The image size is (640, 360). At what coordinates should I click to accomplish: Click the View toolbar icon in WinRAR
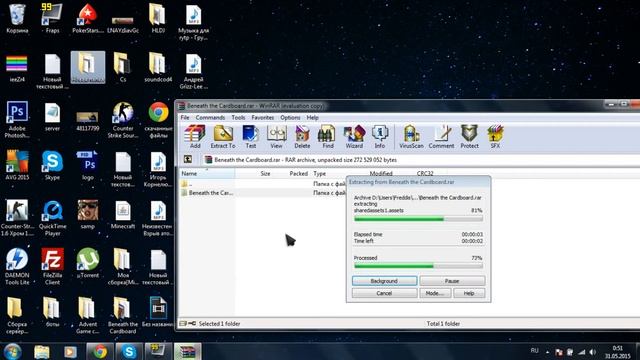276,137
